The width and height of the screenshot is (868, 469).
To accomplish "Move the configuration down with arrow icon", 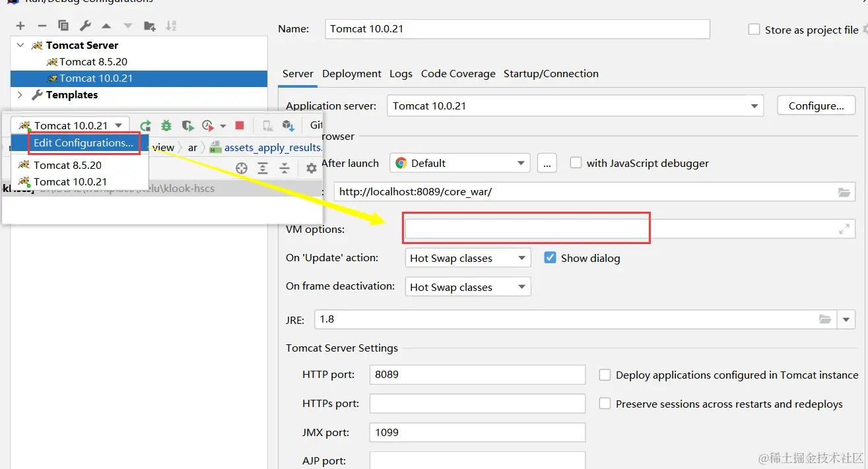I will (x=128, y=26).
